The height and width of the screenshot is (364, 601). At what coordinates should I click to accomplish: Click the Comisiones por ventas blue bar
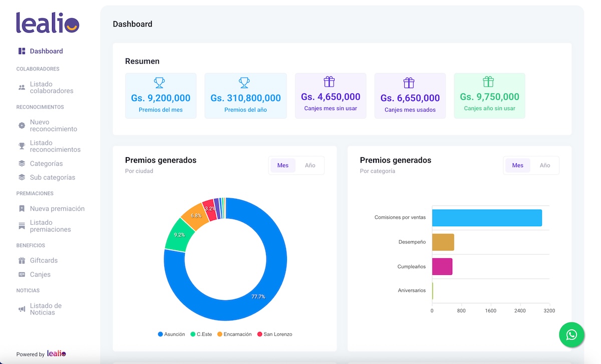[x=486, y=218]
